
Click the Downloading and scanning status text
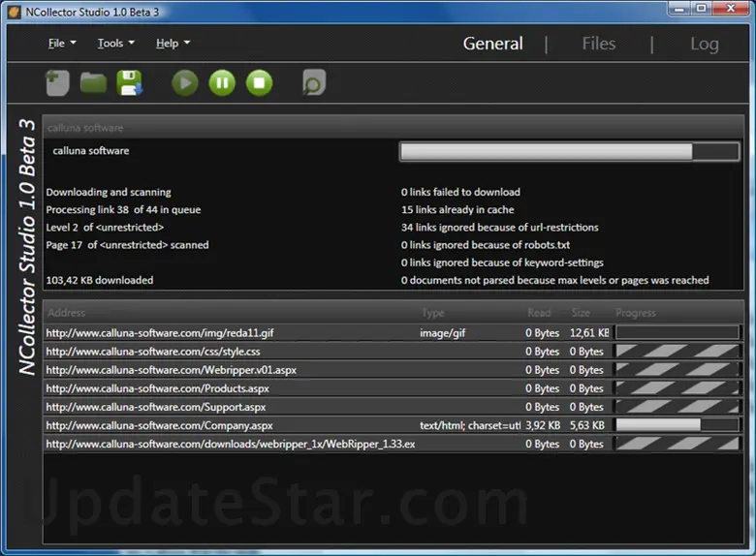coord(109,192)
